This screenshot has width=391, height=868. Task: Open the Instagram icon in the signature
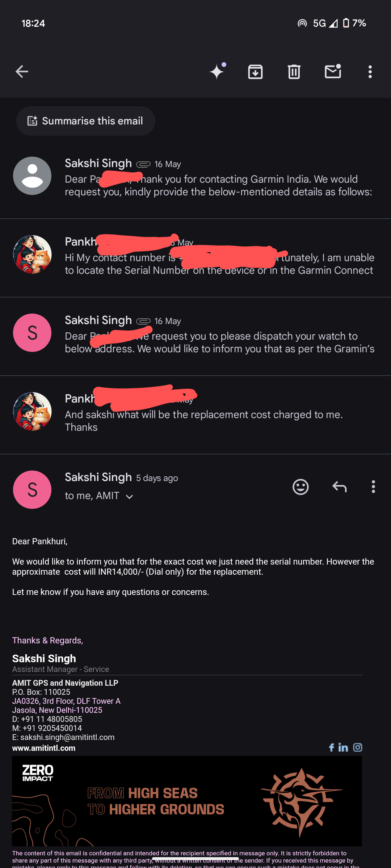pyautogui.click(x=358, y=747)
